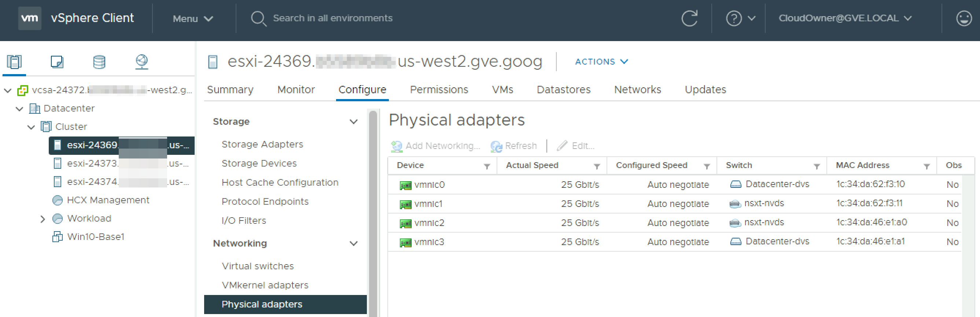Filter the MAC Address column

(x=927, y=166)
